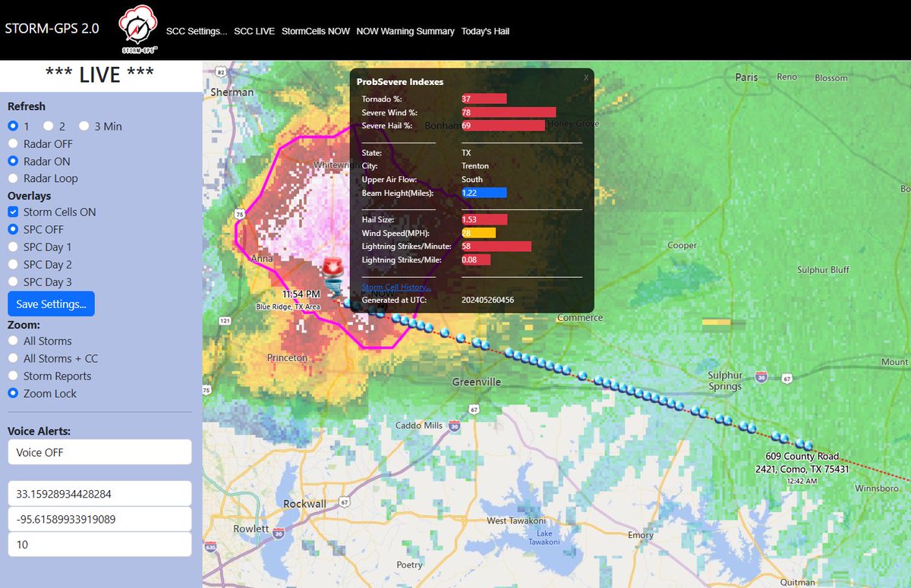Choose Radar OFF option
This screenshot has height=588, width=911.
pyautogui.click(x=13, y=143)
